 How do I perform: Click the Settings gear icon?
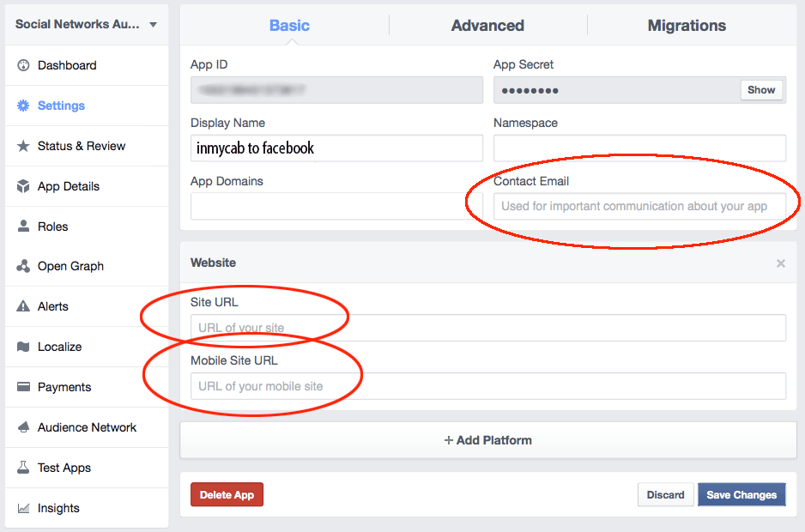click(x=23, y=106)
